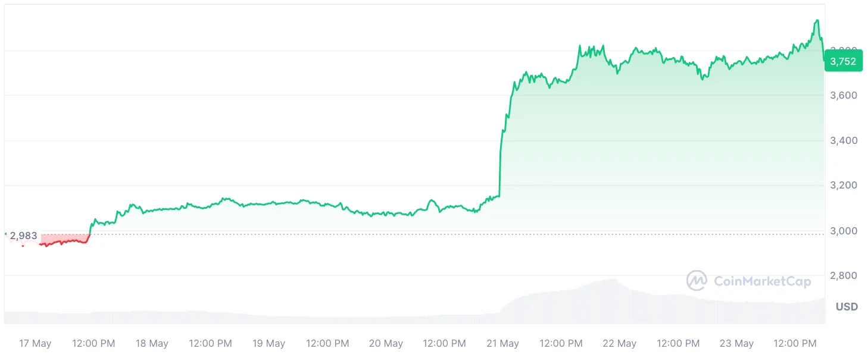The width and height of the screenshot is (868, 364).
Task: Select the 22 May date label
Action: click(619, 344)
